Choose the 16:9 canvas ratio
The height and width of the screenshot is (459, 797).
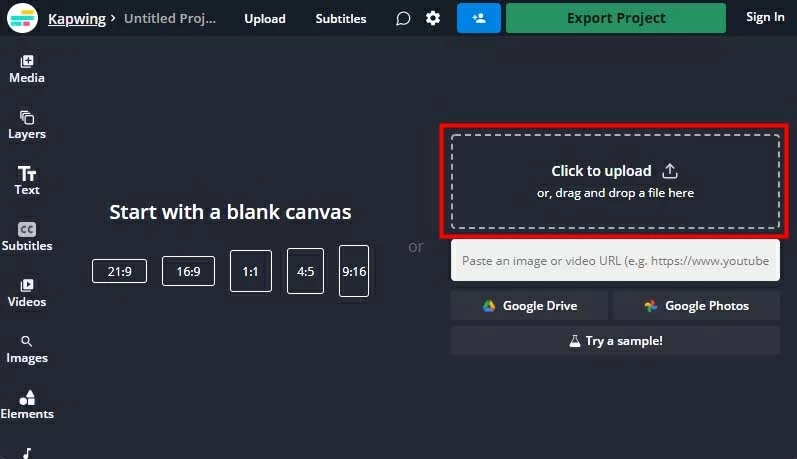[x=188, y=271]
